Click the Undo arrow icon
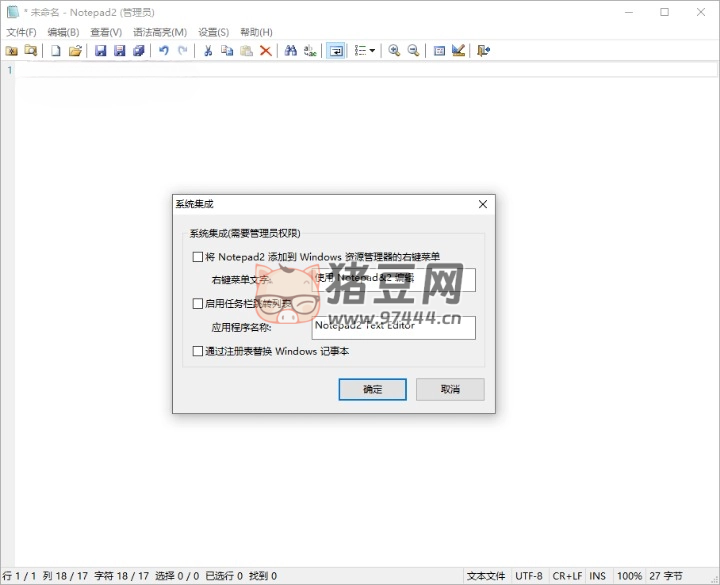The width and height of the screenshot is (720, 585). (x=163, y=50)
